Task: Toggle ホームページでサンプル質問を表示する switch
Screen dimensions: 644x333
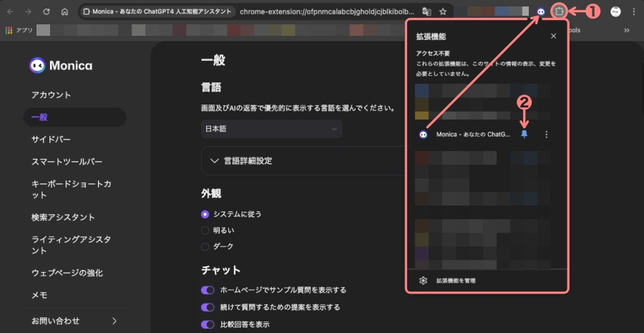Action: point(208,290)
